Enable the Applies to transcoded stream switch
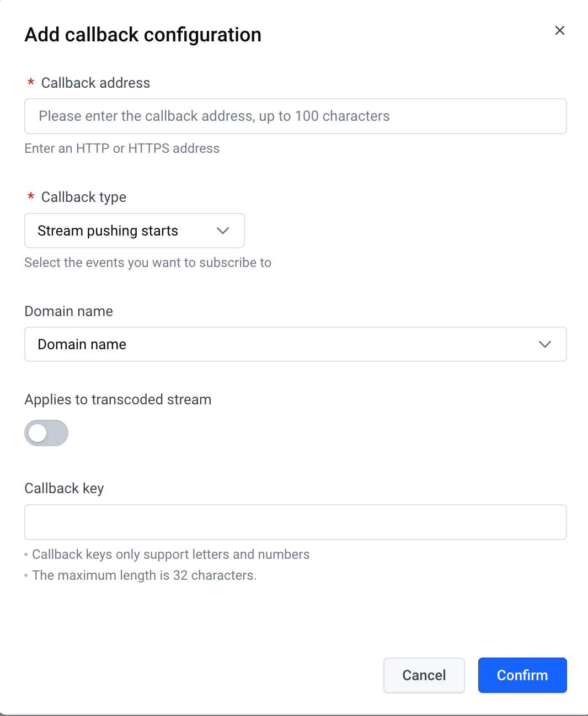This screenshot has width=588, height=716. [46, 433]
